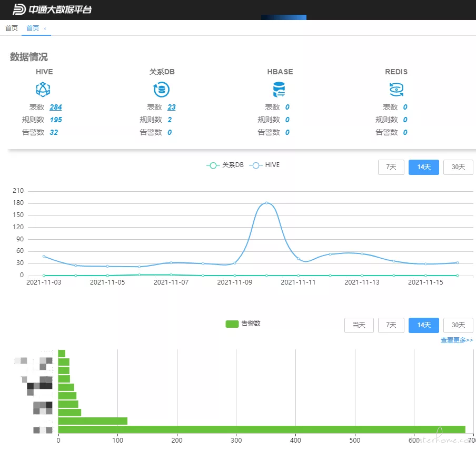Close the active 首页 tab using its x icon
476x450 pixels.
[x=45, y=28]
